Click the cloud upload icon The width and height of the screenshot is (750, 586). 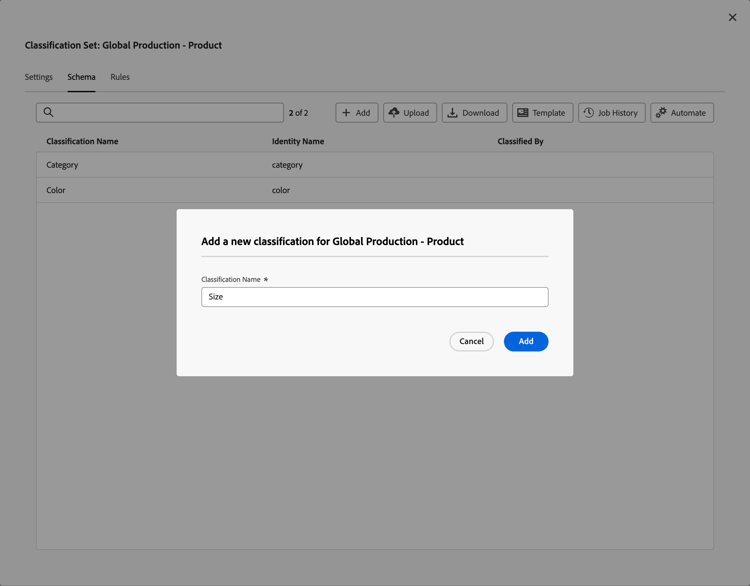point(394,112)
